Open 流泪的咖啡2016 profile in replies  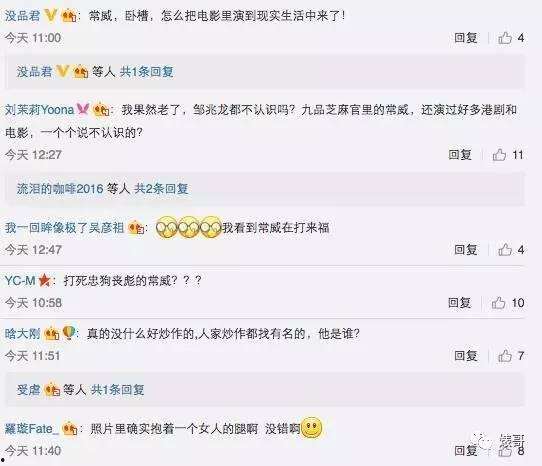[x=60, y=189]
